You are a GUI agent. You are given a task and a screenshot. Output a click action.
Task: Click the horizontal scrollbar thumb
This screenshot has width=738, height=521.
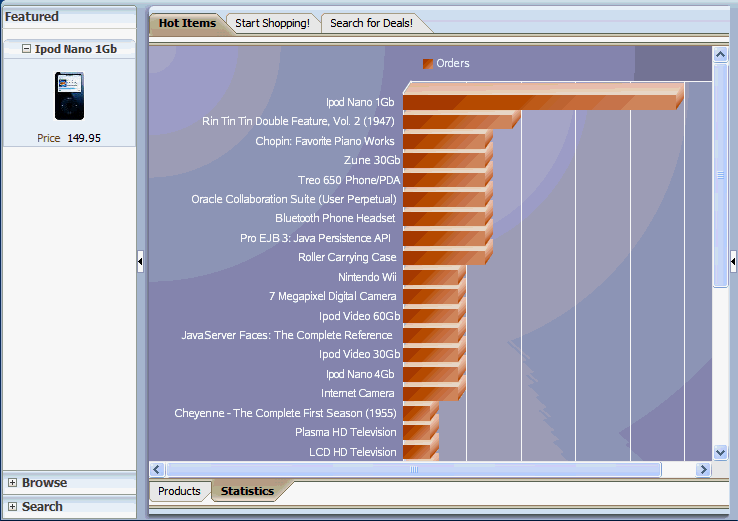(x=414, y=469)
